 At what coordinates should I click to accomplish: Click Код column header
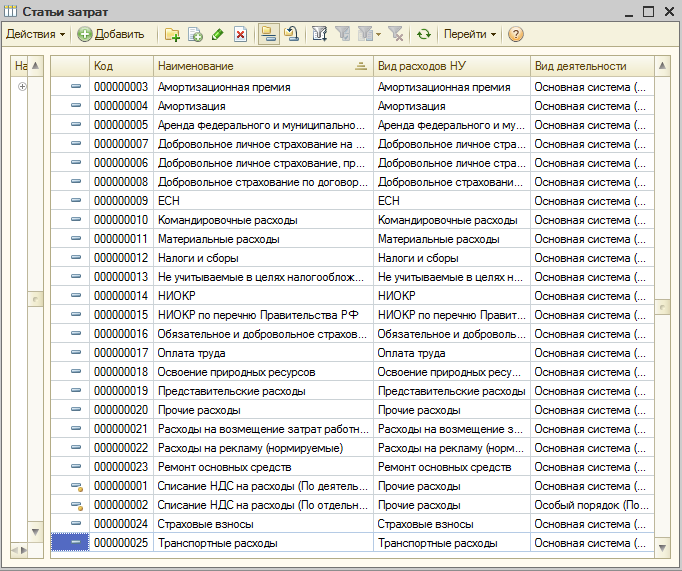(x=121, y=66)
